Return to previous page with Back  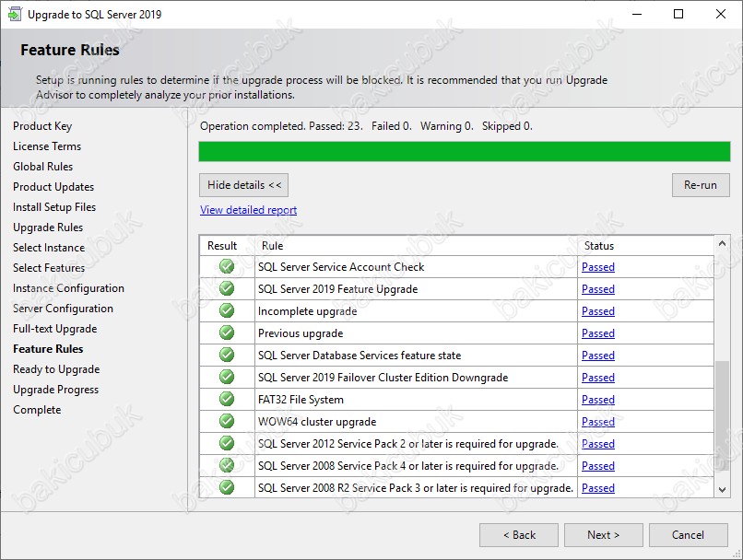(519, 535)
